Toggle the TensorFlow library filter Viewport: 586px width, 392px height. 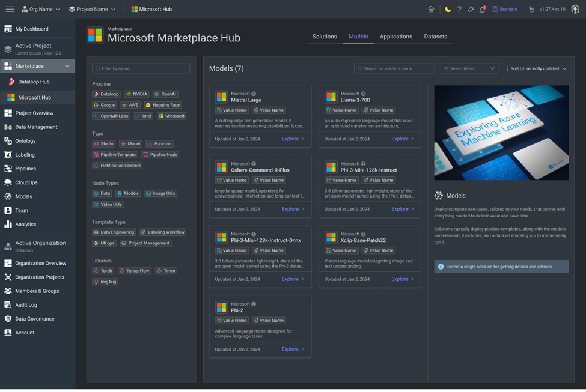point(135,271)
